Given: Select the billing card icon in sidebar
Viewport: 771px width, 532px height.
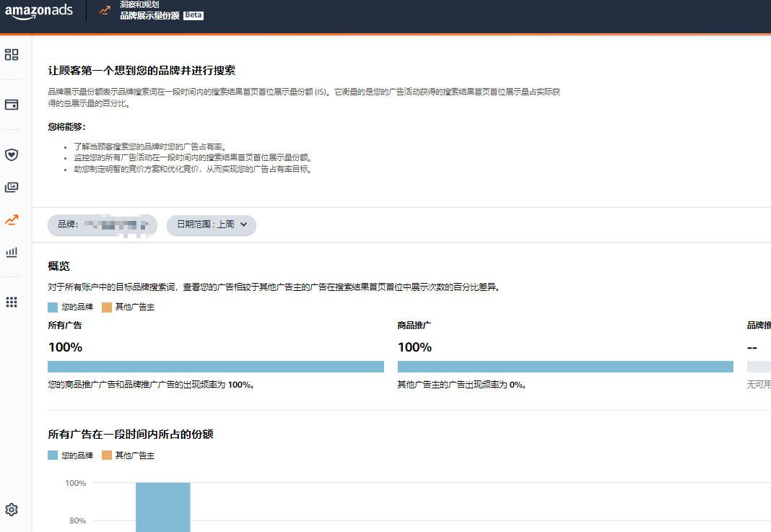Looking at the screenshot, I should click(11, 104).
